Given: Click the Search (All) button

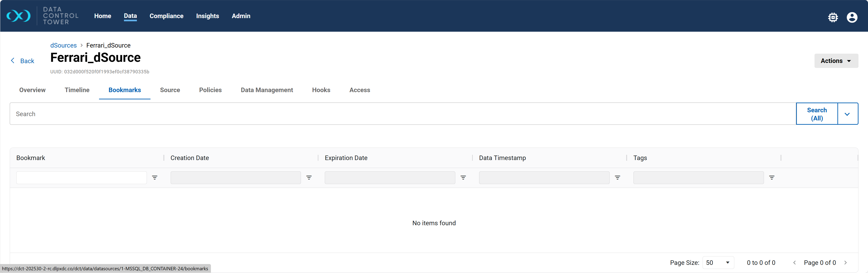Looking at the screenshot, I should tap(817, 114).
